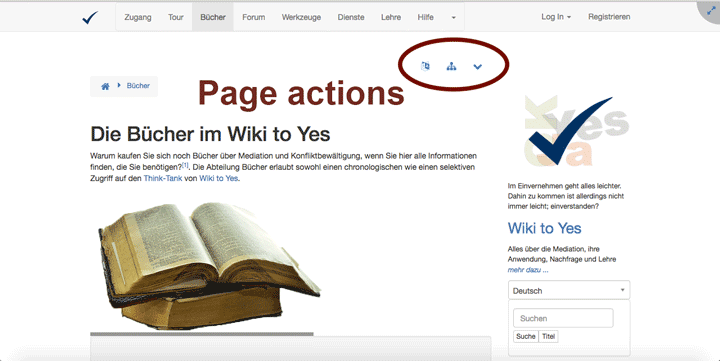Image resolution: width=720 pixels, height=361 pixels.
Task: Open the Werkzeuge menu item
Action: point(301,17)
